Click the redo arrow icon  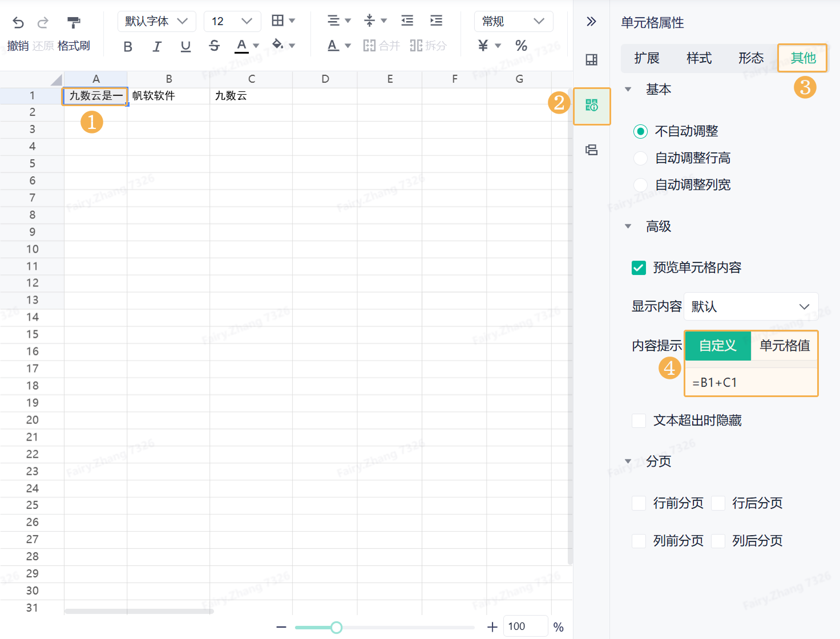tap(43, 23)
